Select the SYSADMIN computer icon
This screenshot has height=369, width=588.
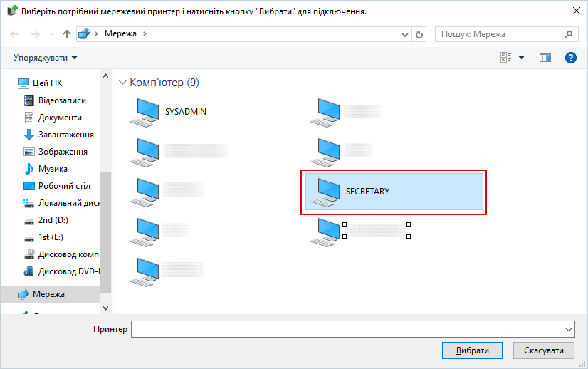[147, 112]
